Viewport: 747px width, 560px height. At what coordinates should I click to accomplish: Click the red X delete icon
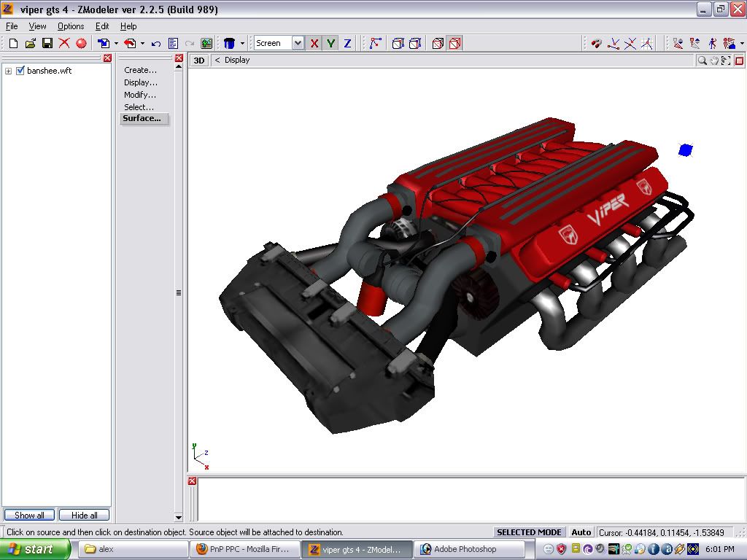pos(64,44)
